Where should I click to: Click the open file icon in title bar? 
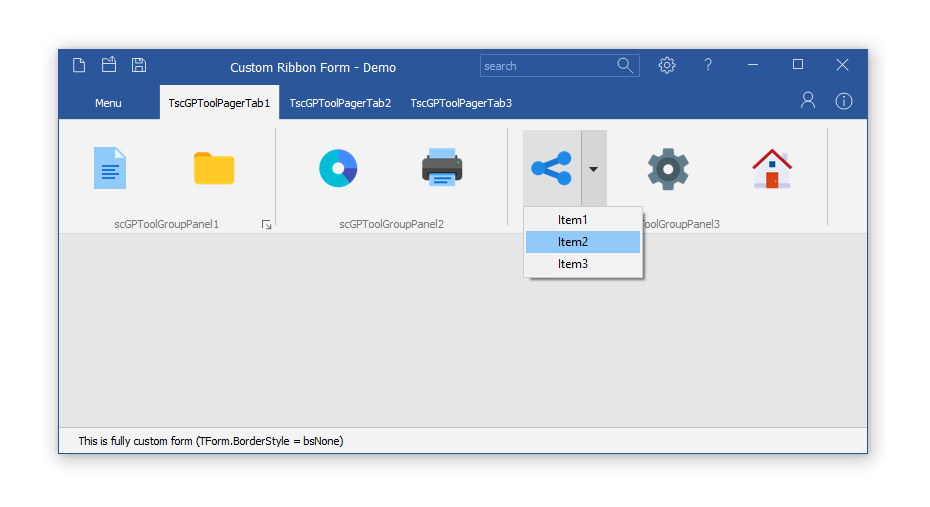[109, 65]
